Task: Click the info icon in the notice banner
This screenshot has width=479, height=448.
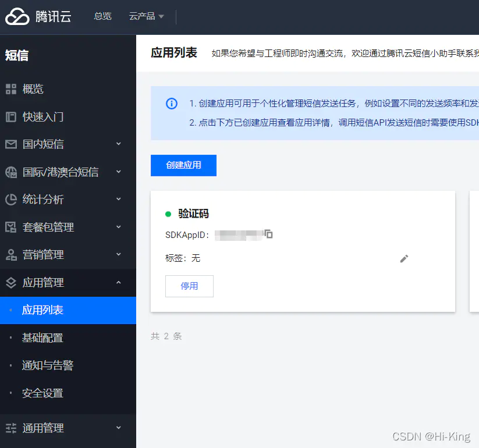Action: point(171,103)
